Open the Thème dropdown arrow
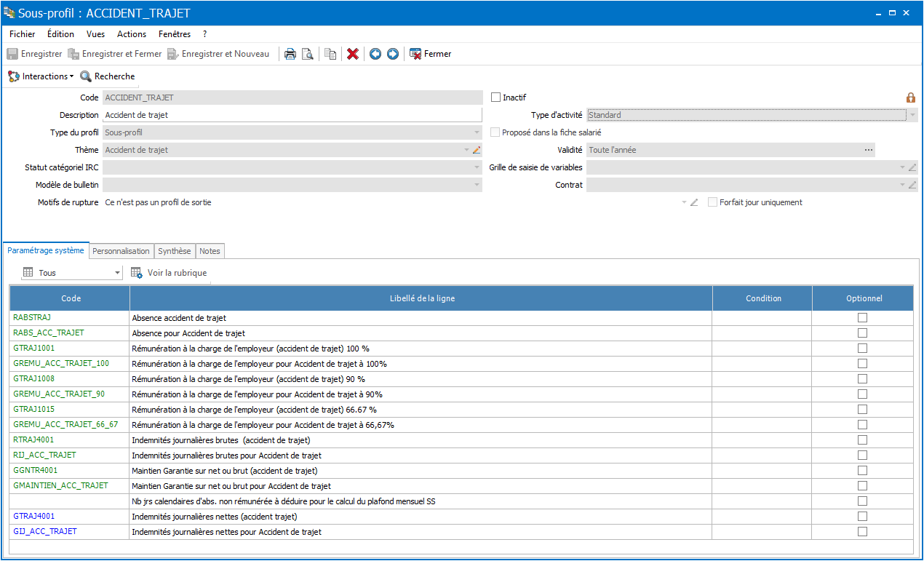This screenshot has height=561, width=924. pos(466,150)
